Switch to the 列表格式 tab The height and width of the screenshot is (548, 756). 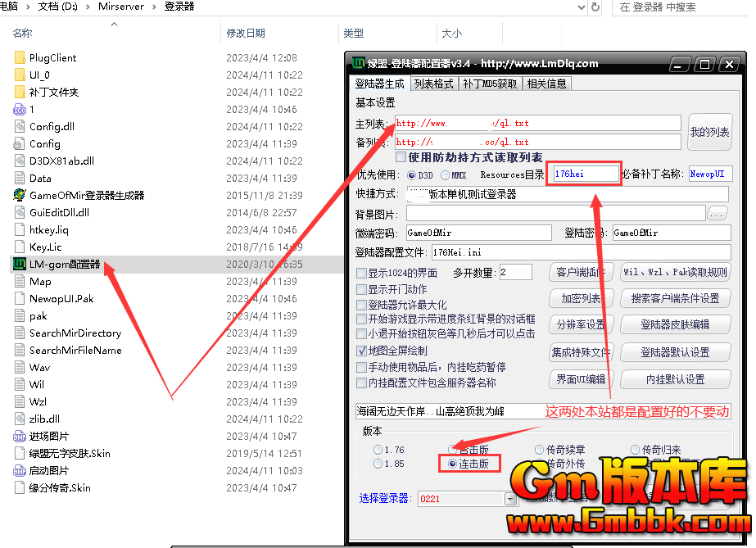433,84
